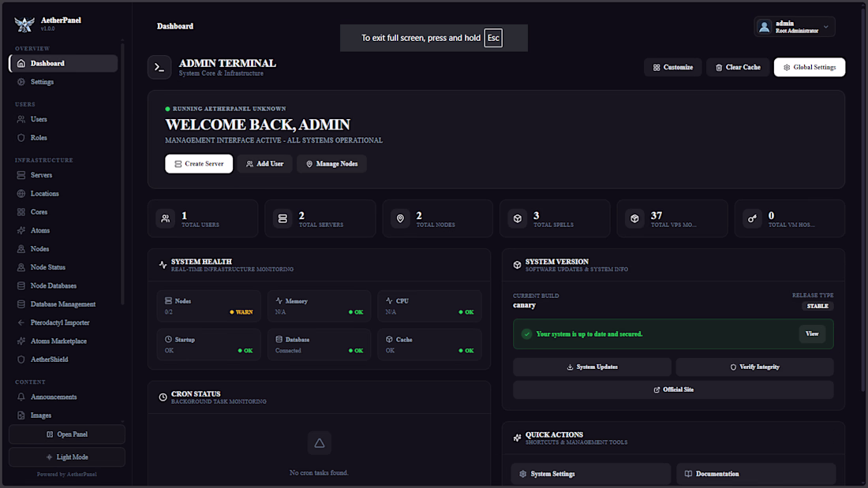Click the Quick Actions sparkle icon

tap(517, 438)
